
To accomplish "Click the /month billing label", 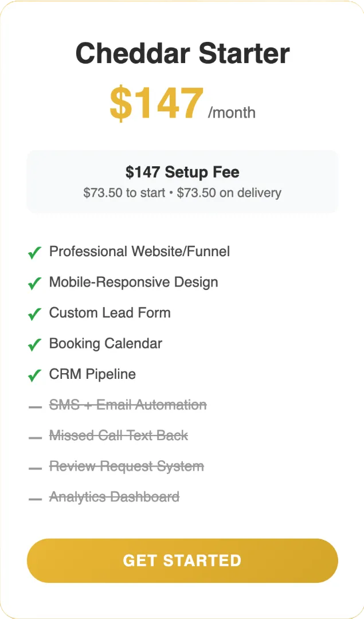I will 232,112.
